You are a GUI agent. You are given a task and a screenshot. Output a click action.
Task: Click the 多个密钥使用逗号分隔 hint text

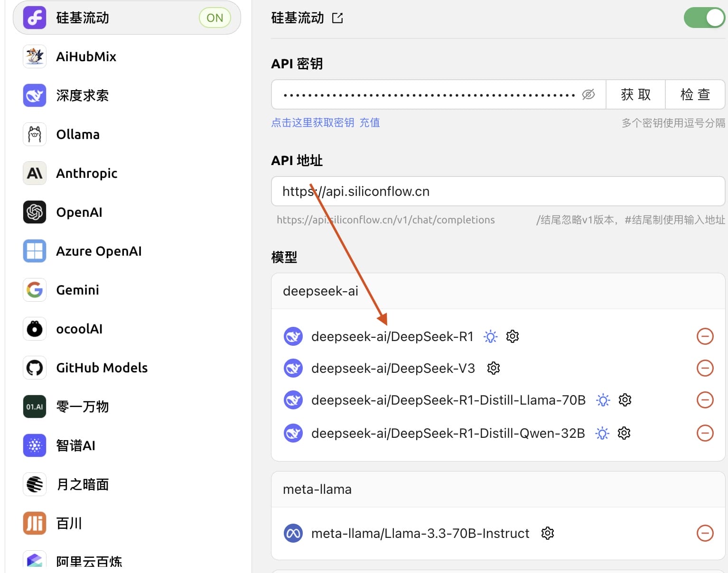pyautogui.click(x=673, y=123)
